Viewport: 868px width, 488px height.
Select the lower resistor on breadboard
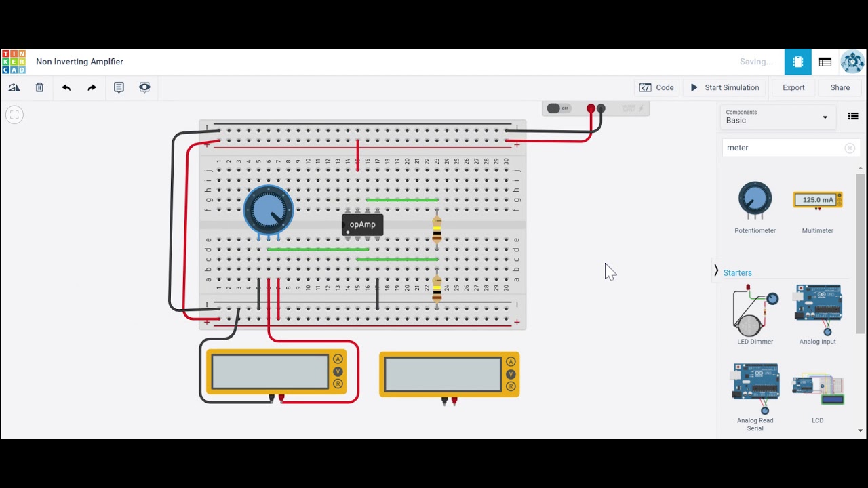(437, 287)
